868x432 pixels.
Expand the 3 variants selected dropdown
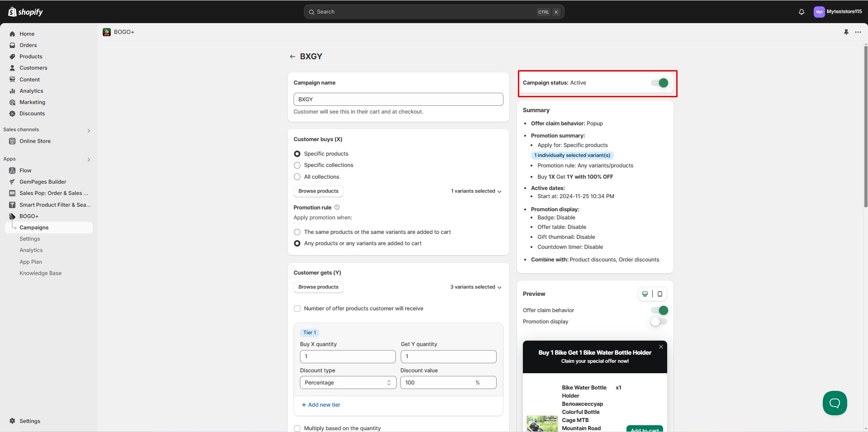point(475,287)
